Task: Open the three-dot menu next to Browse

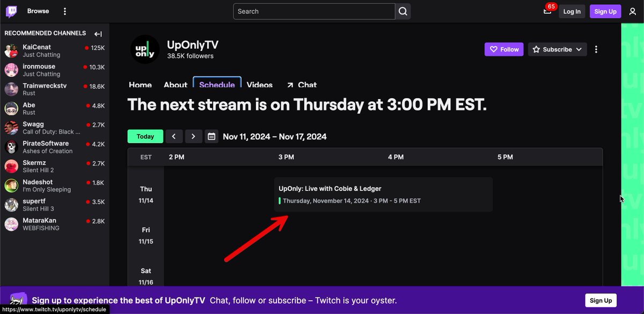Action: pyautogui.click(x=65, y=11)
